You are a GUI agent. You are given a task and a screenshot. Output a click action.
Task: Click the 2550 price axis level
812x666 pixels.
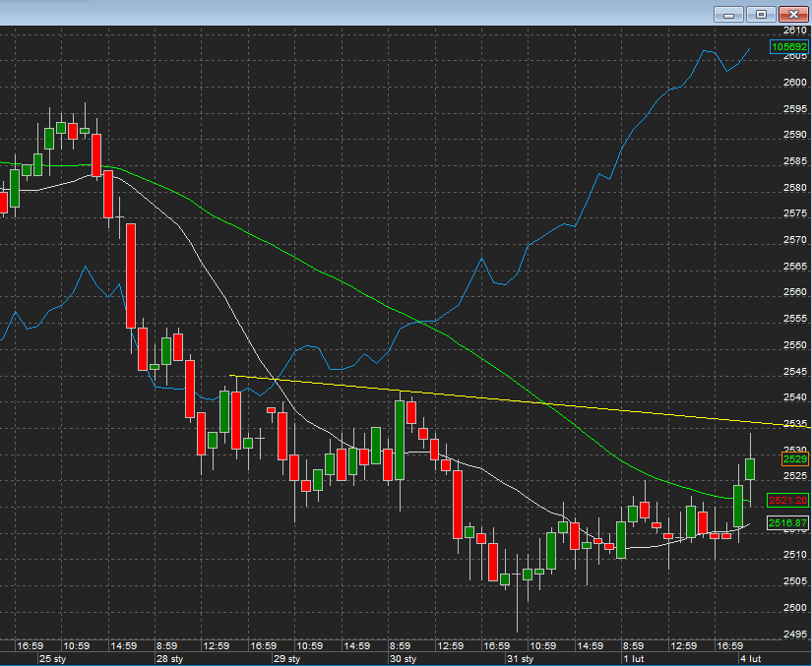(x=795, y=345)
